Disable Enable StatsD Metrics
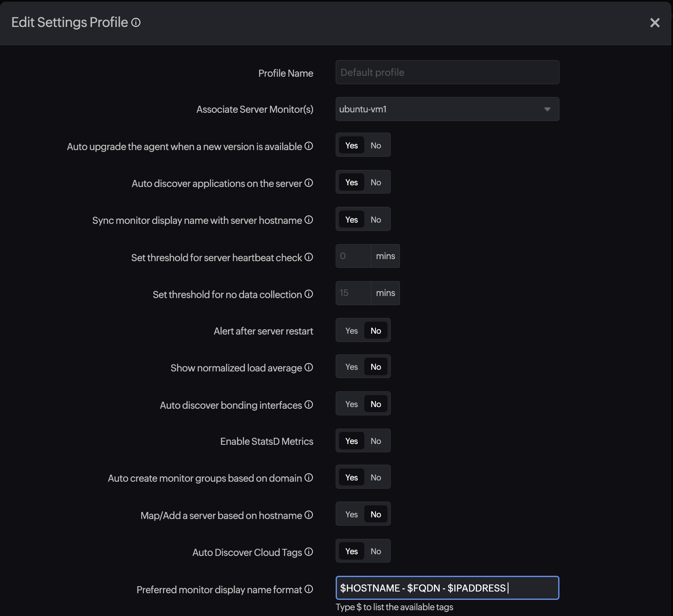This screenshot has height=616, width=673. (x=375, y=441)
